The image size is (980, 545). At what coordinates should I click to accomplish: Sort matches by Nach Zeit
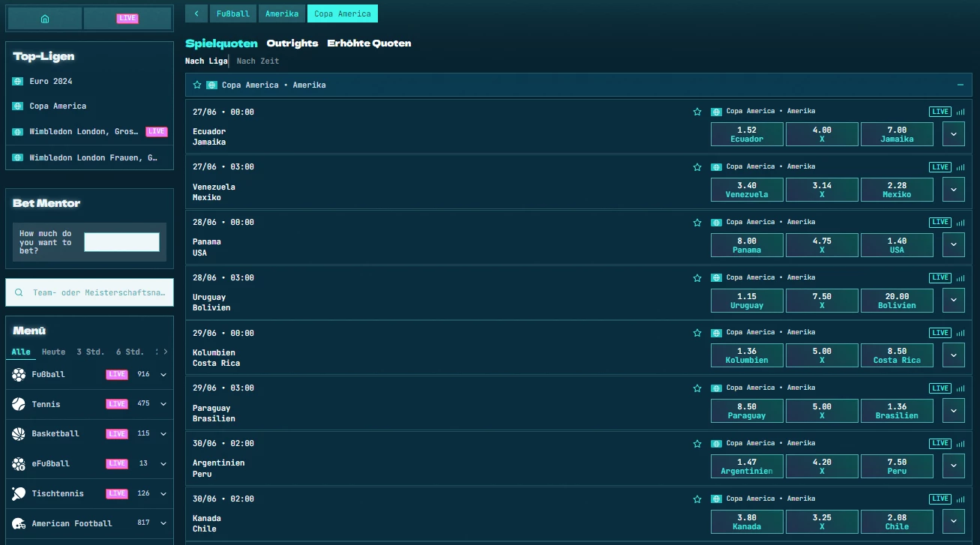[x=258, y=61]
